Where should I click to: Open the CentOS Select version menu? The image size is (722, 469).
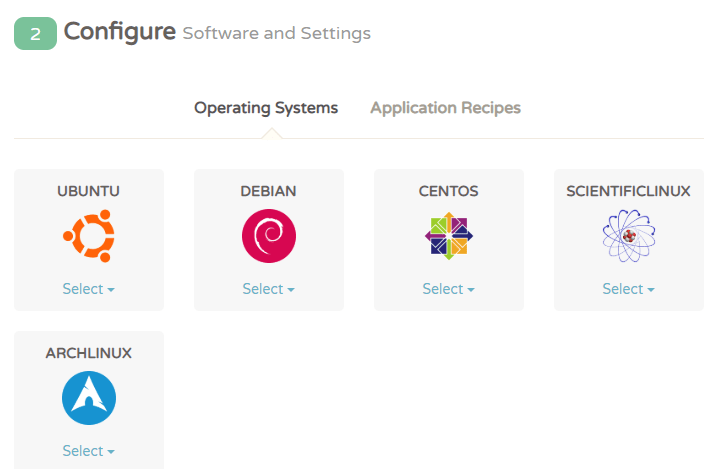(449, 289)
